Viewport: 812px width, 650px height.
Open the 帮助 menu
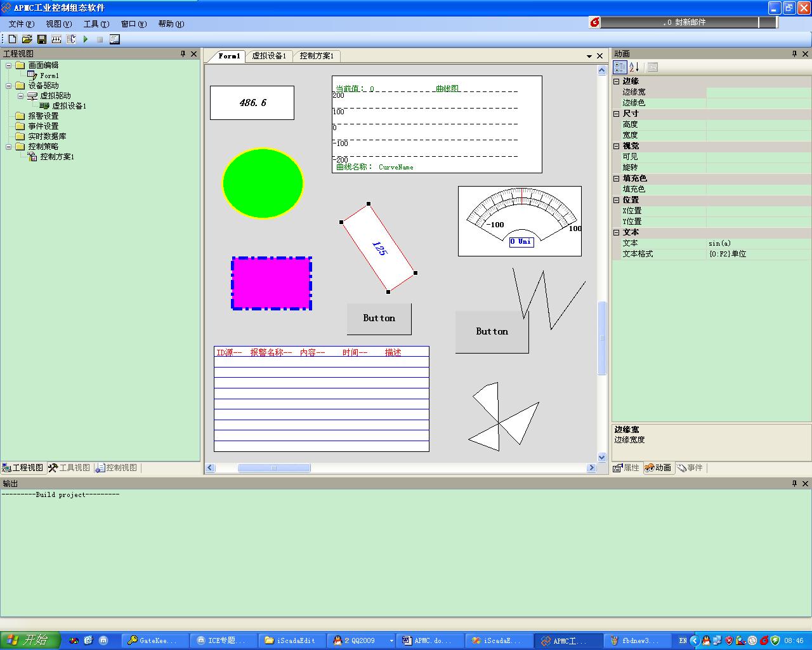pyautogui.click(x=171, y=23)
